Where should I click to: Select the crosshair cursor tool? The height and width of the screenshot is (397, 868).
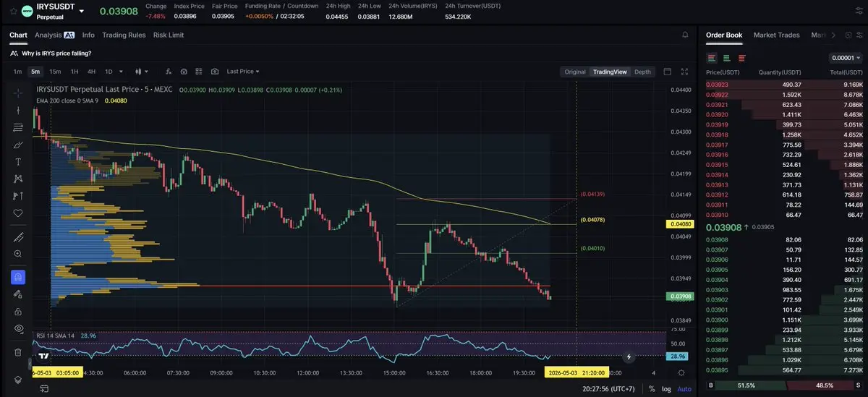(x=18, y=93)
